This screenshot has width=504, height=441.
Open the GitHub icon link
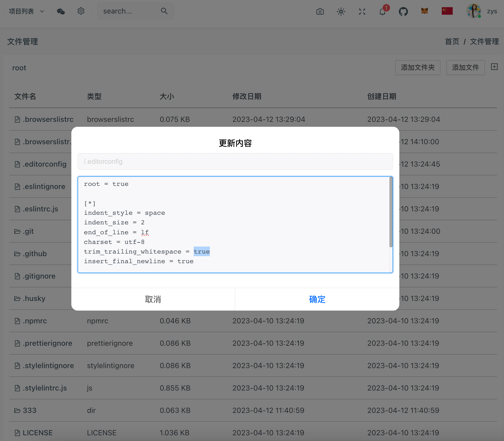click(403, 11)
